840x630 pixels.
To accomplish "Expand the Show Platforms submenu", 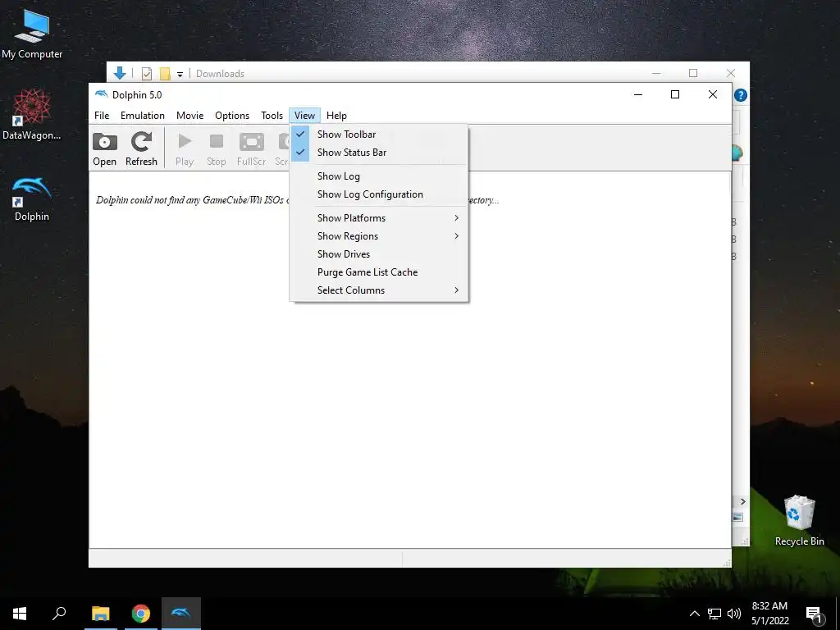I will (x=379, y=218).
